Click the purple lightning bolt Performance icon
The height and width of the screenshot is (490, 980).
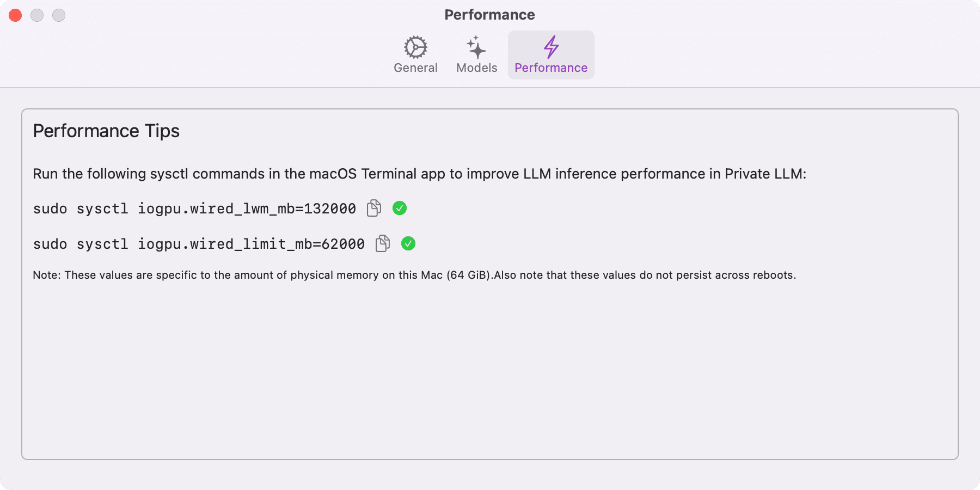pyautogui.click(x=551, y=48)
